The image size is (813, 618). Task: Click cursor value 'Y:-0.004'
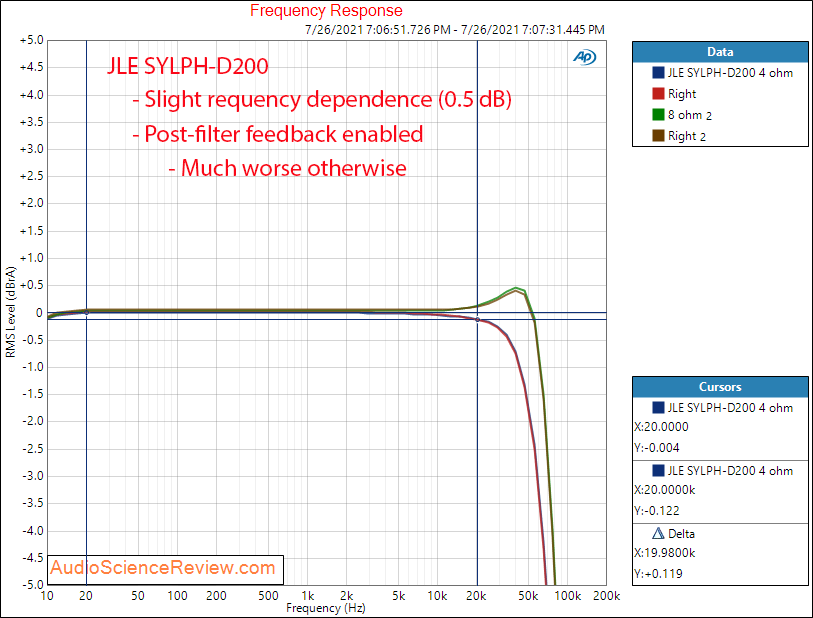(656, 447)
